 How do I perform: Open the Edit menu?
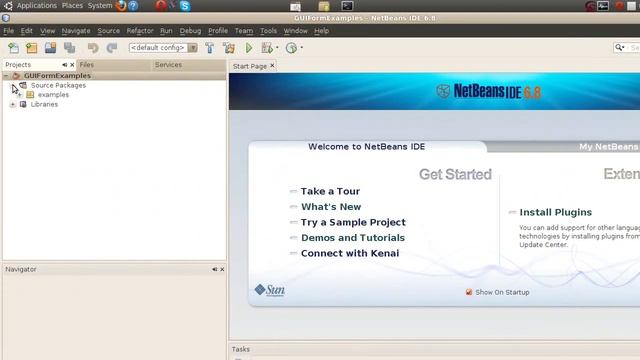tap(27, 31)
